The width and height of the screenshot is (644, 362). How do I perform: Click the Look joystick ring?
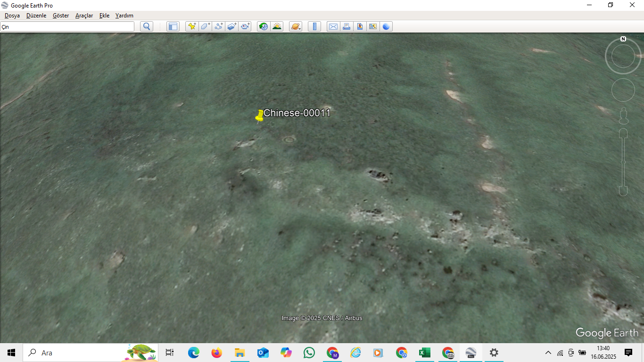(623, 56)
